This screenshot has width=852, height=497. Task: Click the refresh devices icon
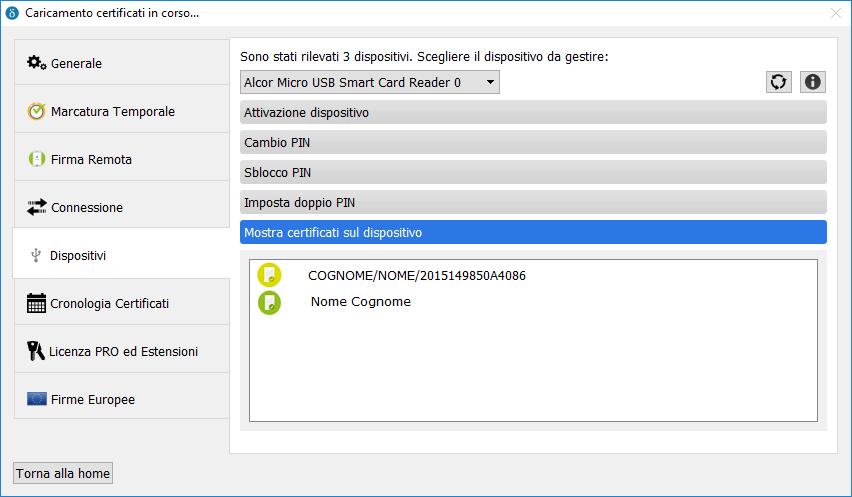click(x=778, y=82)
